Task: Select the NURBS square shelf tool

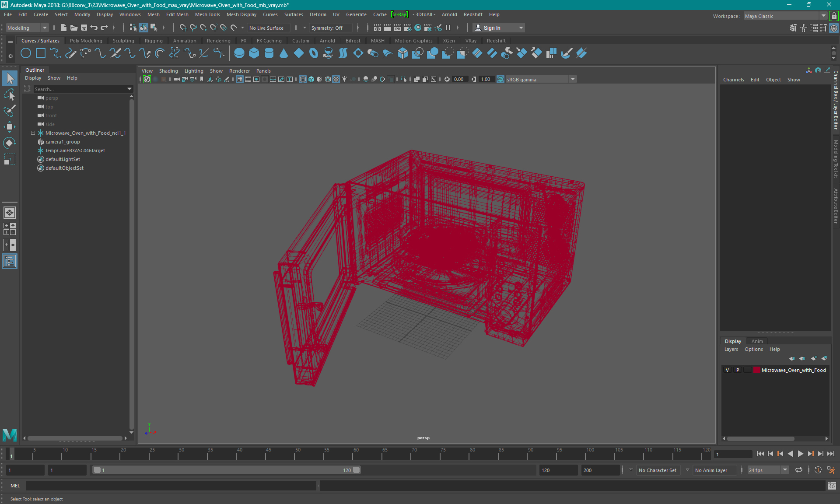Action: [41, 53]
